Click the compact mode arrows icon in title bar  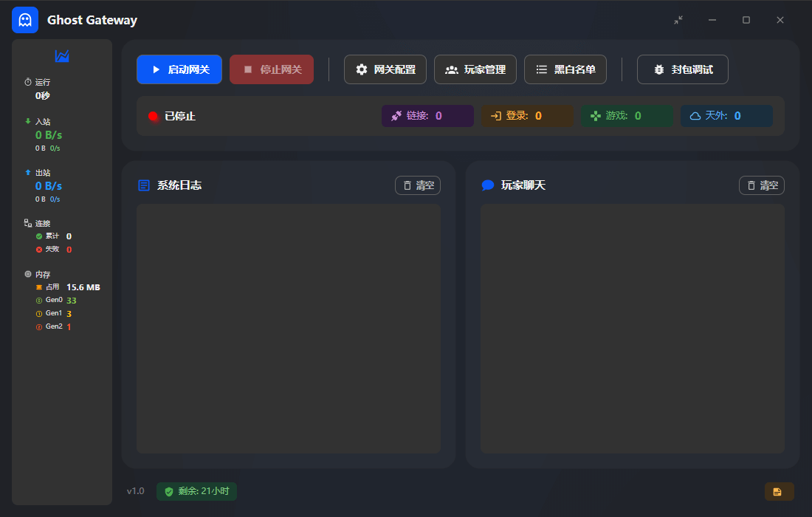[x=678, y=20]
